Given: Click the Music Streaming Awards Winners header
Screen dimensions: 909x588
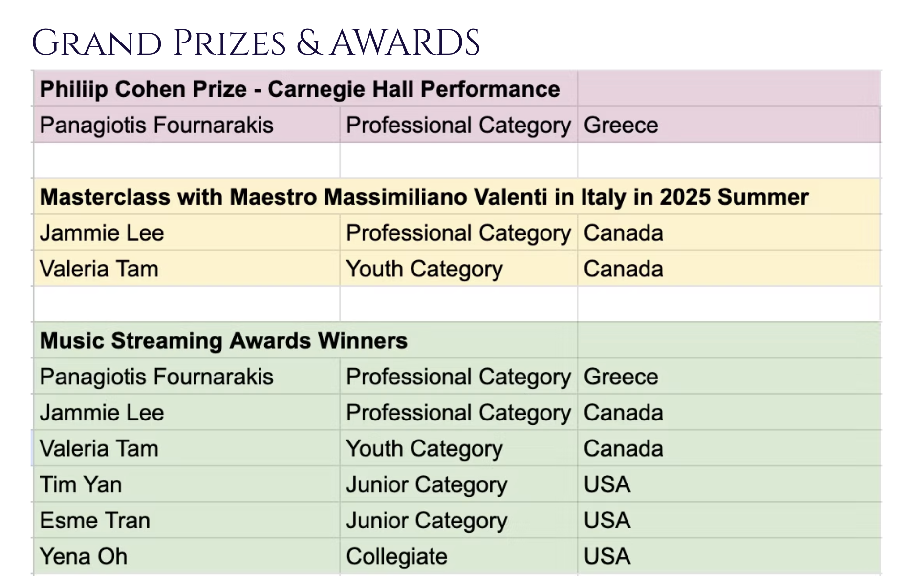Looking at the screenshot, I should (223, 341).
